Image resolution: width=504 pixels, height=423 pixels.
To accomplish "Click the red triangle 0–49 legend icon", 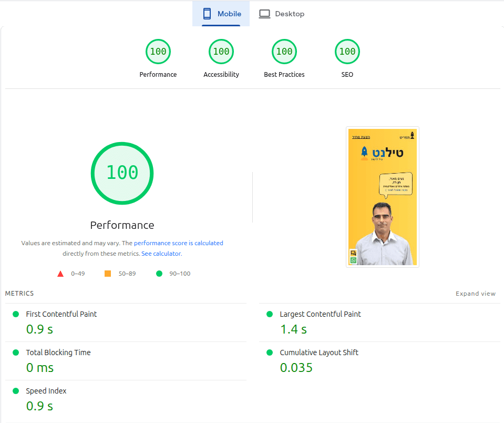I will click(x=60, y=274).
